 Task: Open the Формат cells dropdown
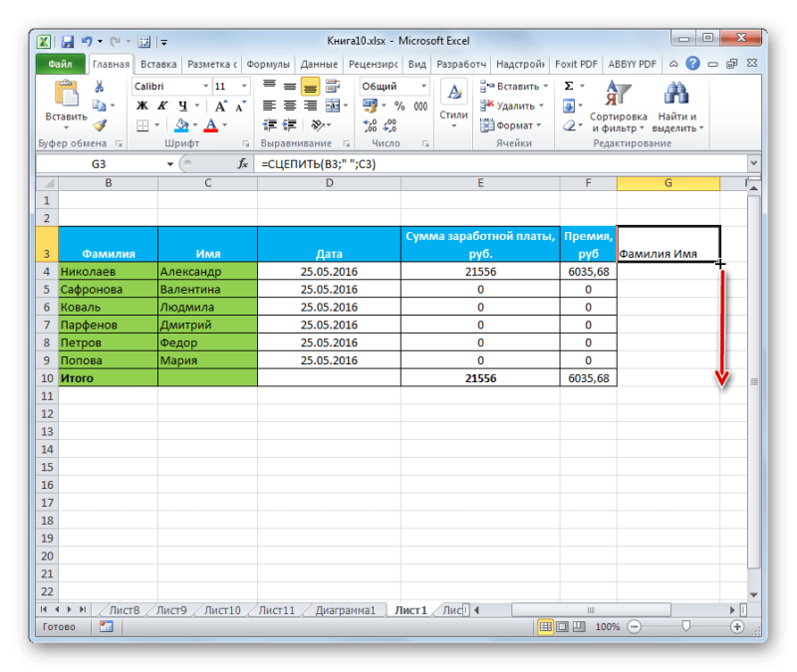point(511,125)
